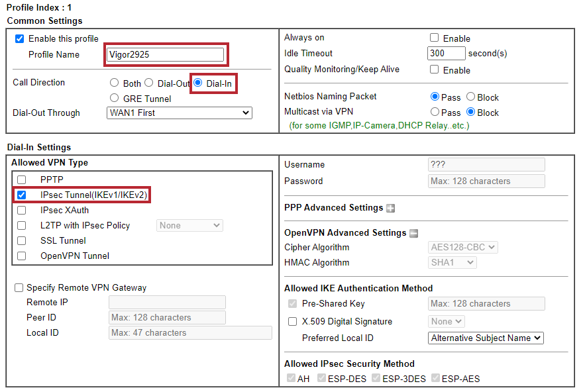Open L2TP IPsec Policy None dropdown
This screenshot has height=392, width=585.
(x=189, y=226)
